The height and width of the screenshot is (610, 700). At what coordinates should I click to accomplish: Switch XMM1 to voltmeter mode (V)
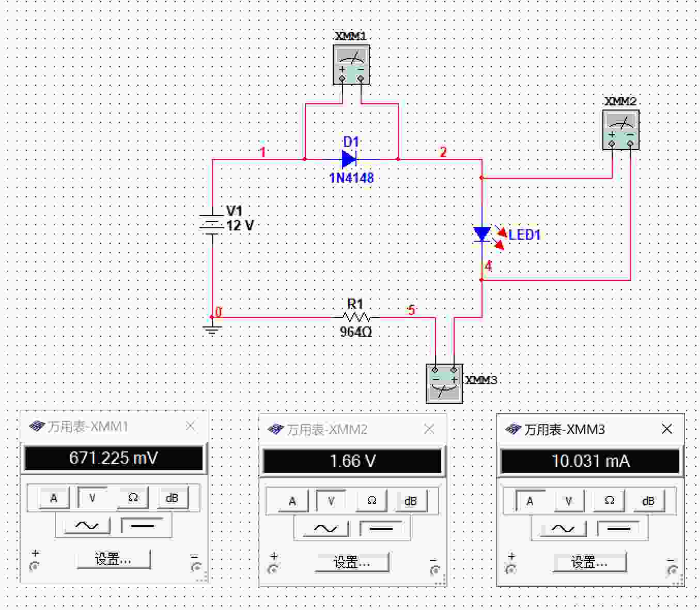pos(92,498)
